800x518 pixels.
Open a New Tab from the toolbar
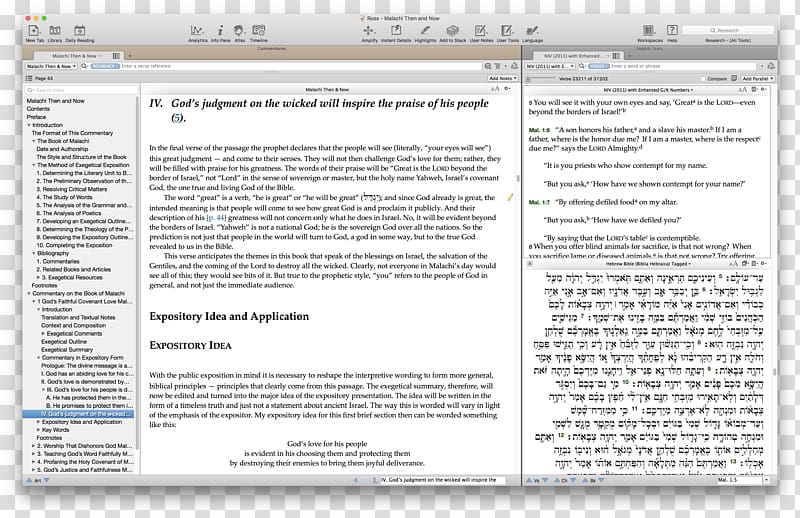point(34,33)
